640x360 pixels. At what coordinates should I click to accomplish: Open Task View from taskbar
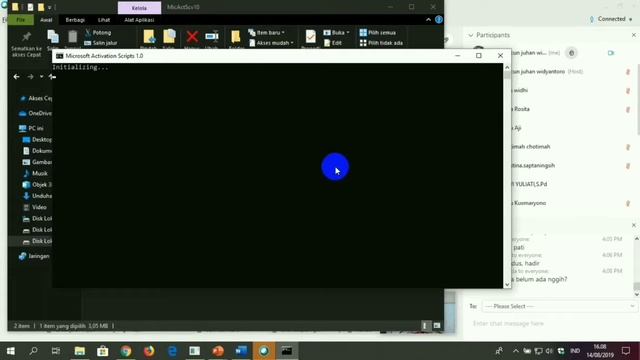56,351
